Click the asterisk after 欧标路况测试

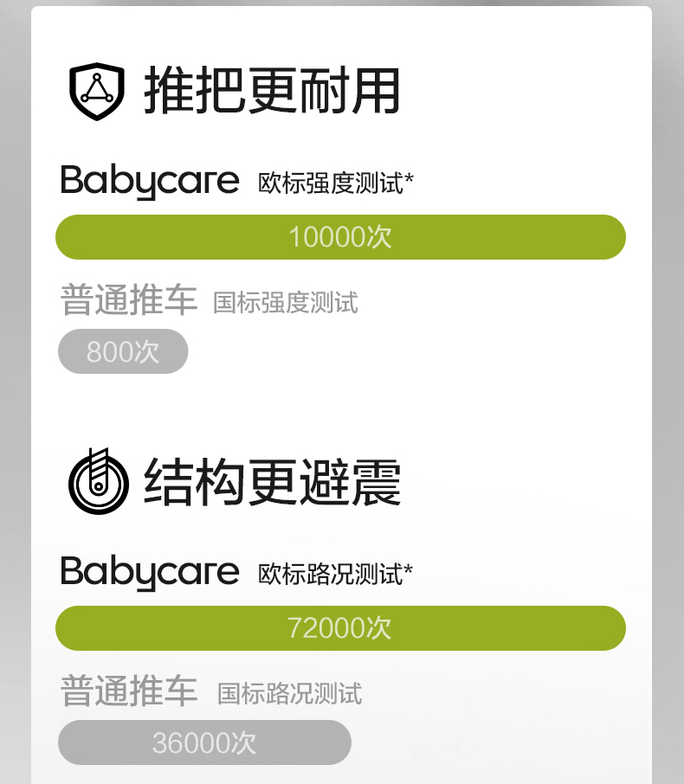point(409,569)
